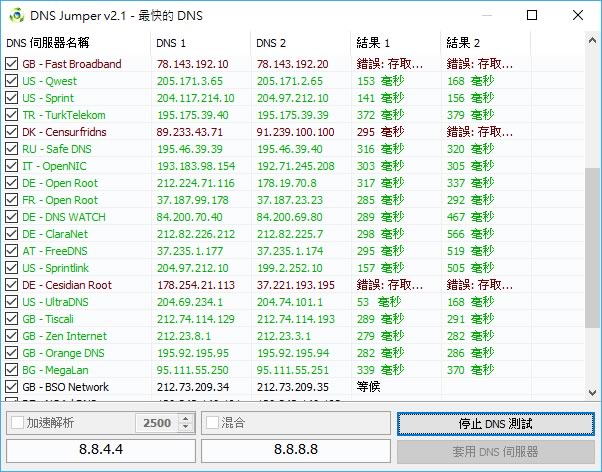Toggle the US - Sprint checkbox
This screenshot has width=602, height=472.
12,98
